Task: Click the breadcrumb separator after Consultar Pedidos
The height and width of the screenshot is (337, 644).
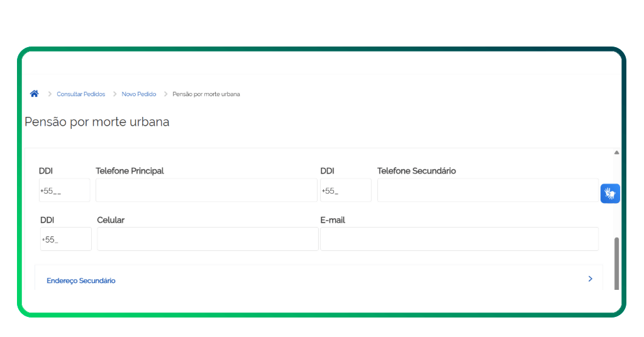Action: (114, 94)
